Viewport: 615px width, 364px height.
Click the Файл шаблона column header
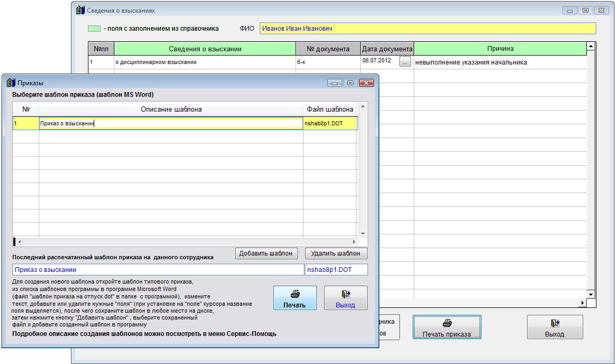(x=330, y=110)
